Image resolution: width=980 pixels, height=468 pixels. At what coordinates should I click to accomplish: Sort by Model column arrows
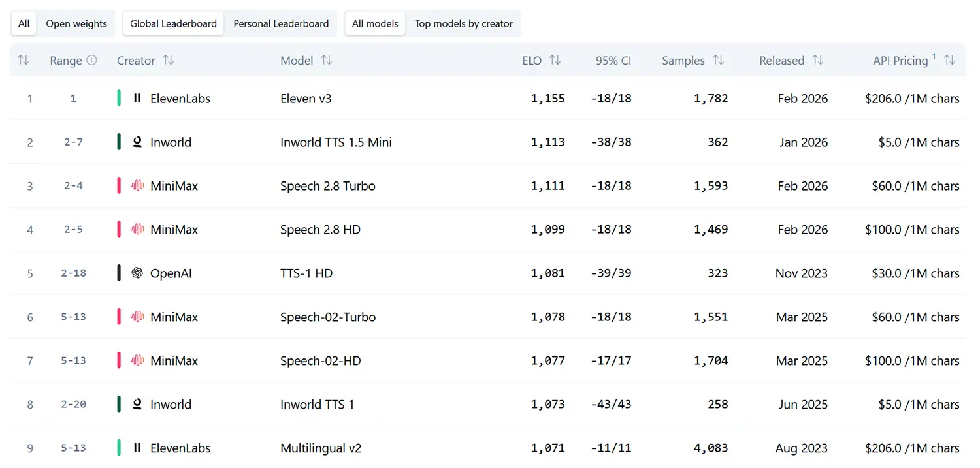(x=327, y=61)
